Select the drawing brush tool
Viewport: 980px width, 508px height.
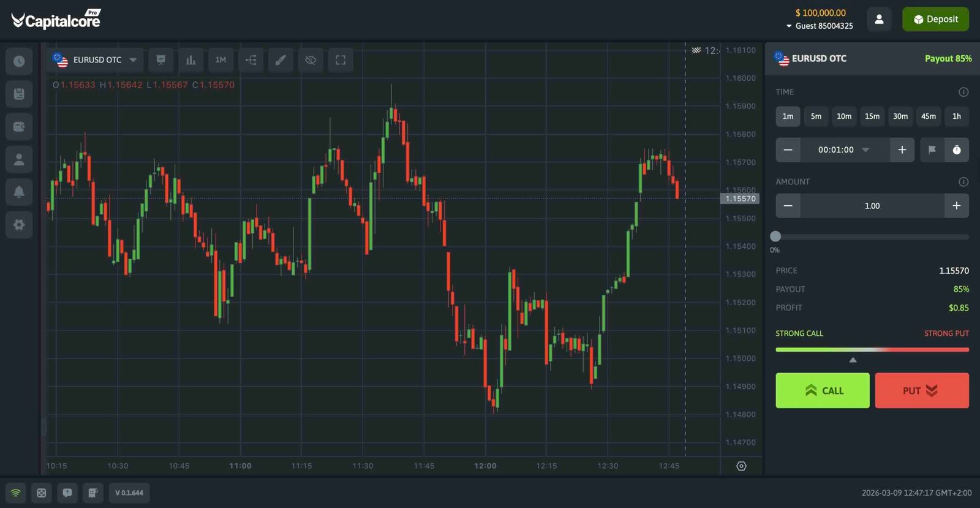[x=281, y=59]
